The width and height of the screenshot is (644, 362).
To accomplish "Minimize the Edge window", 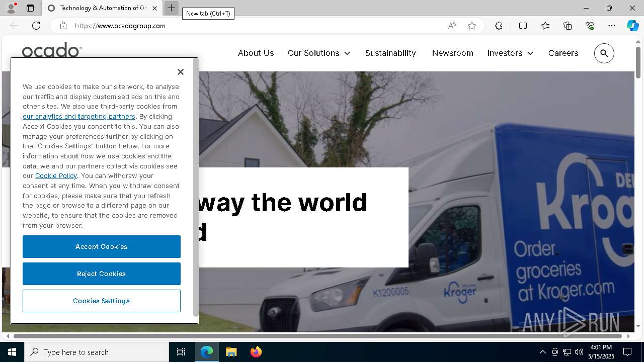I will click(x=586, y=8).
